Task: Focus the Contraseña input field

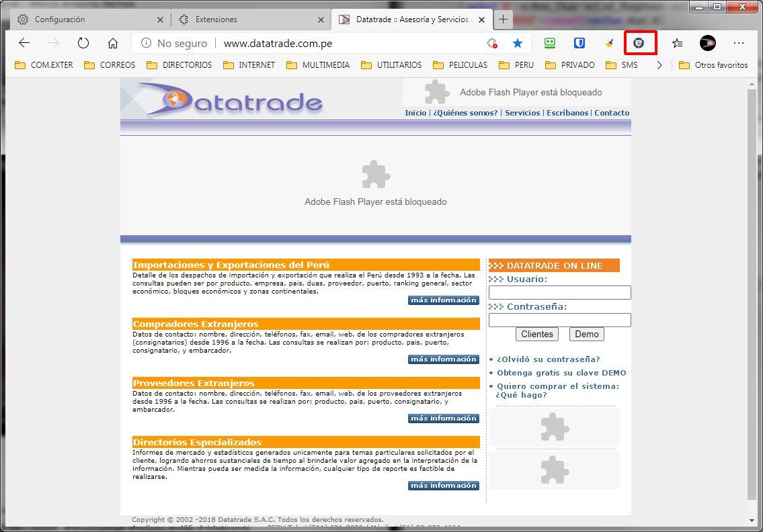Action: point(559,320)
